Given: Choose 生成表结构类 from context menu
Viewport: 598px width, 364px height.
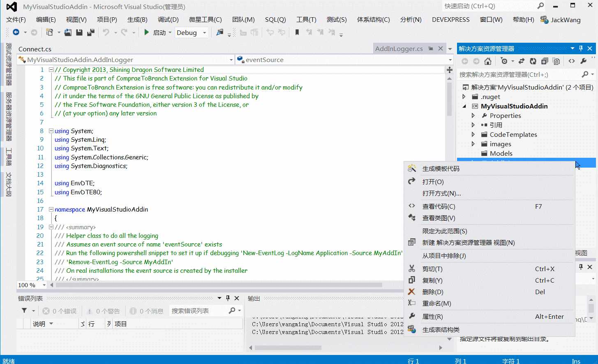Looking at the screenshot, I should (489, 329).
